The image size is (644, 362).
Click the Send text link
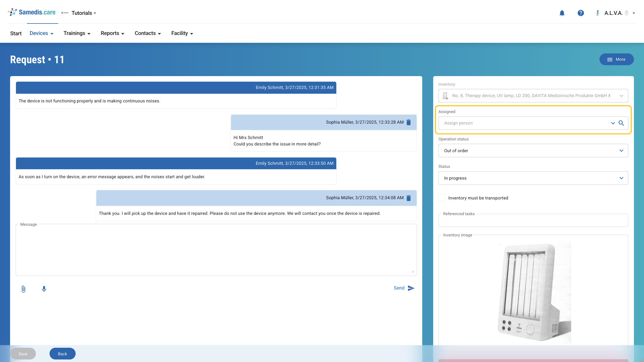[399, 288]
